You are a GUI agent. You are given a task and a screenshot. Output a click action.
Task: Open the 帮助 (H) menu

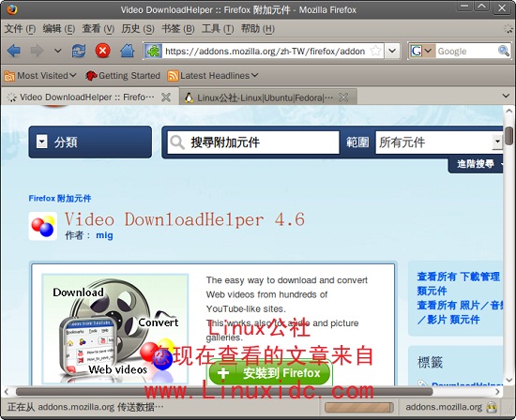[258, 29]
